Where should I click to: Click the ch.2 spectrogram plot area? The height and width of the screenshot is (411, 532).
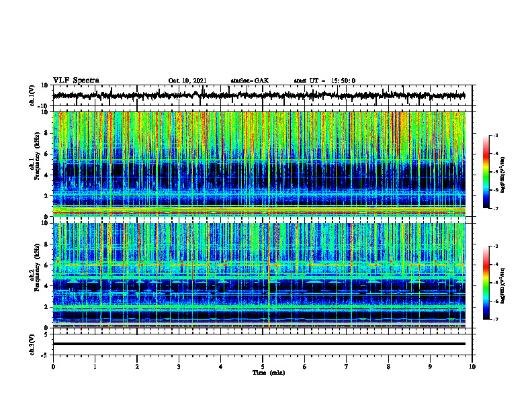259,275
